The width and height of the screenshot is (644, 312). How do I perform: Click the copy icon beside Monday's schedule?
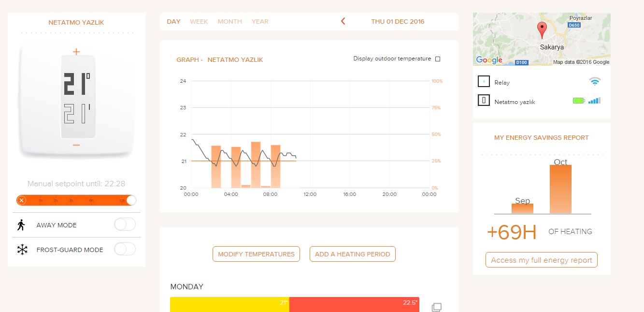pyautogui.click(x=436, y=307)
